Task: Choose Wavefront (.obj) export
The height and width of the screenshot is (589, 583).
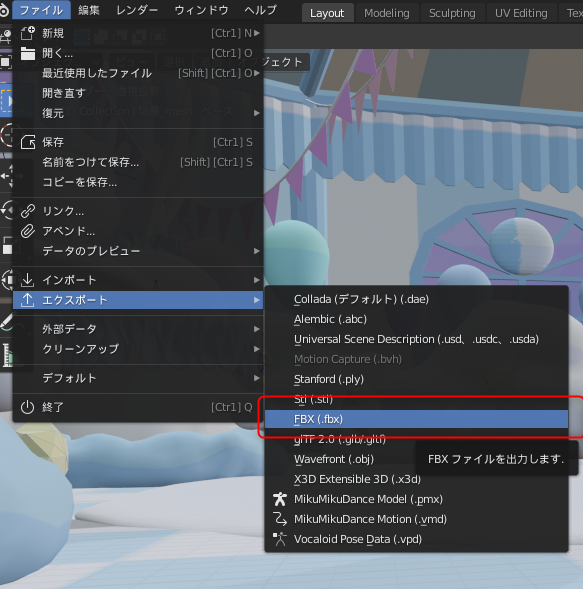Action: click(x=334, y=459)
